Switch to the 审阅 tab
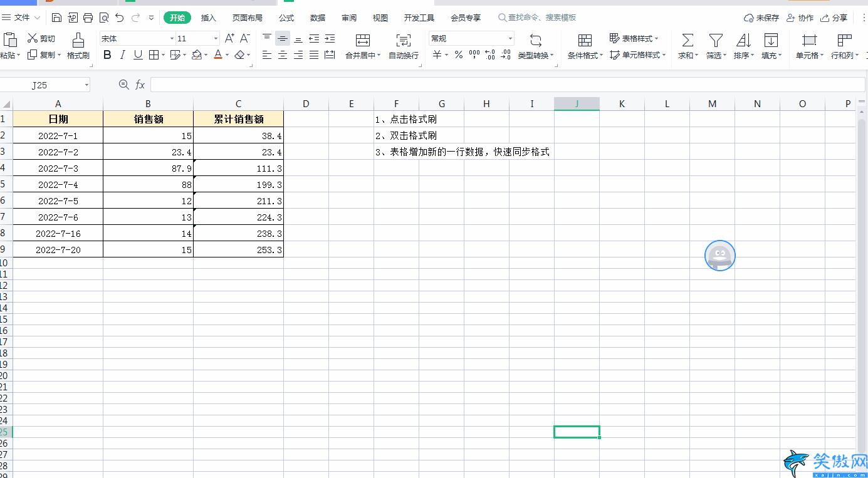 349,18
